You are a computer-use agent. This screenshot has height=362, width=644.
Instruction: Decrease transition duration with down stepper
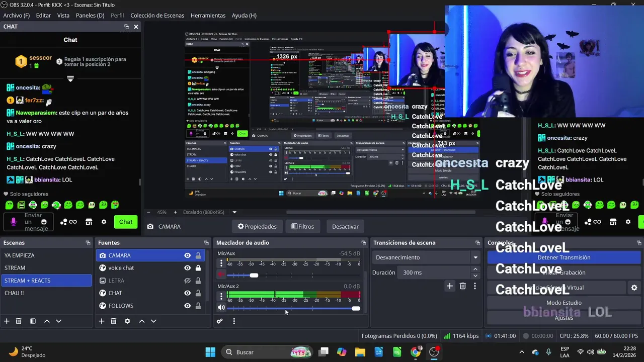tap(475, 276)
